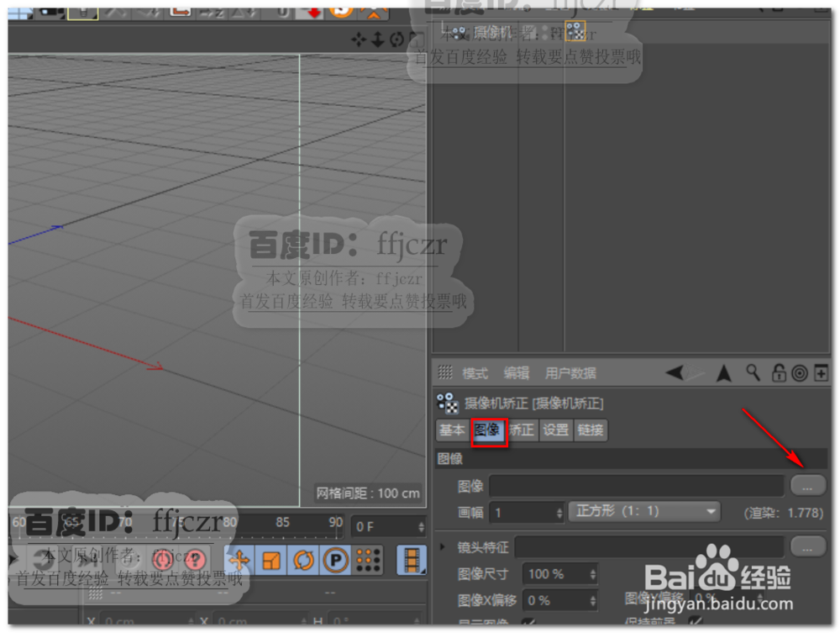The image size is (840, 633).
Task: Click the 0 F current frame field
Action: (x=384, y=527)
